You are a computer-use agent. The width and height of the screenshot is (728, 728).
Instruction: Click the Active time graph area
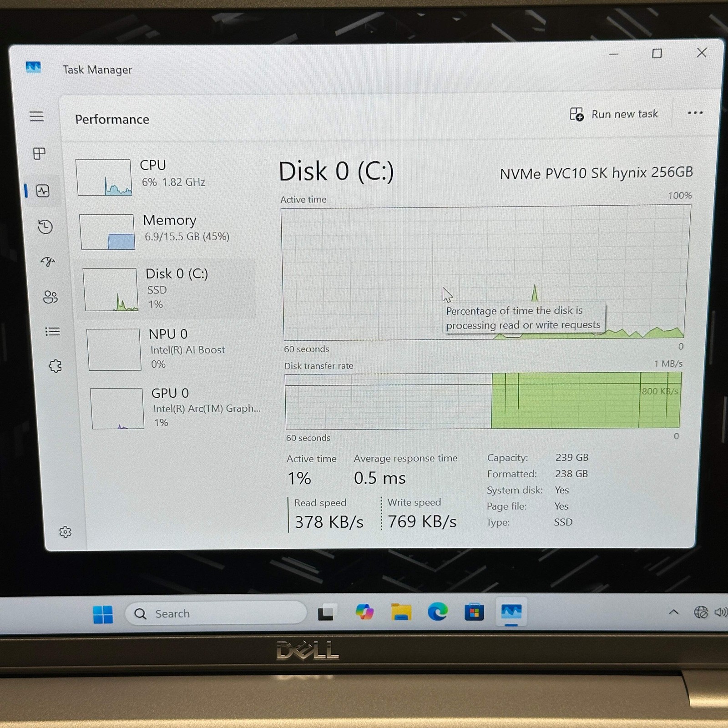tap(485, 273)
